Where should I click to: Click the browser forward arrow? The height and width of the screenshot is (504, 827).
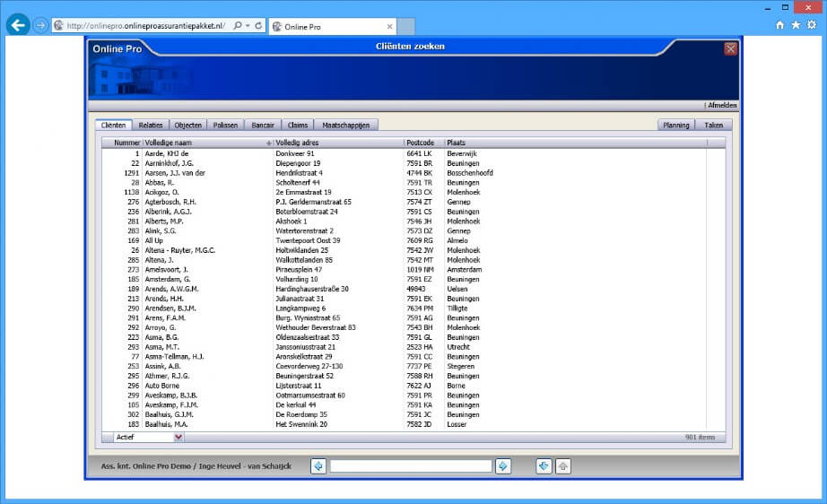(40, 25)
